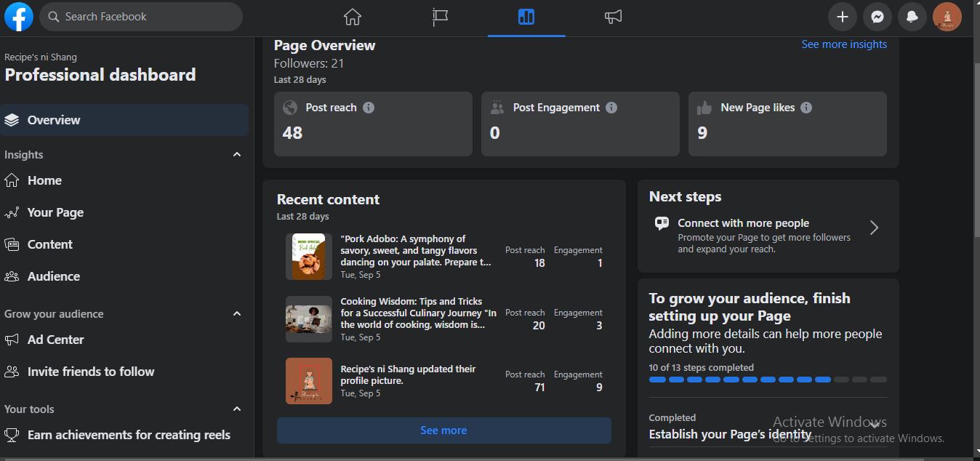Show info tooltip for Post reach
The image size is (980, 461).
click(369, 108)
